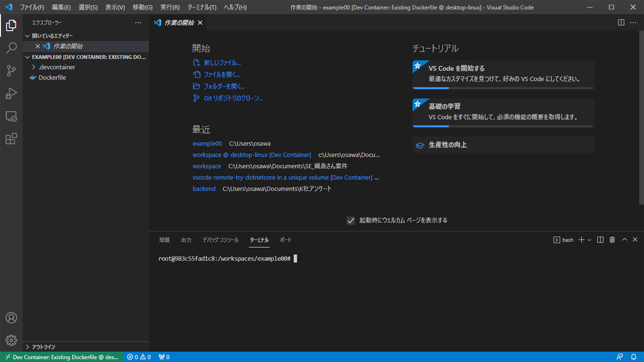
Task: Open the Explorer view in activity bar
Action: tap(11, 25)
